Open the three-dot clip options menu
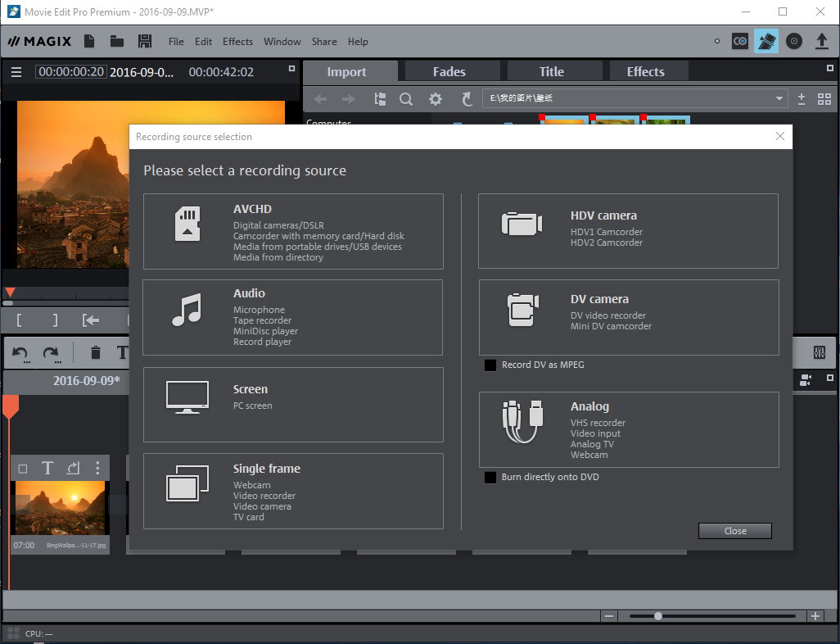The height and width of the screenshot is (644, 840). coord(97,468)
